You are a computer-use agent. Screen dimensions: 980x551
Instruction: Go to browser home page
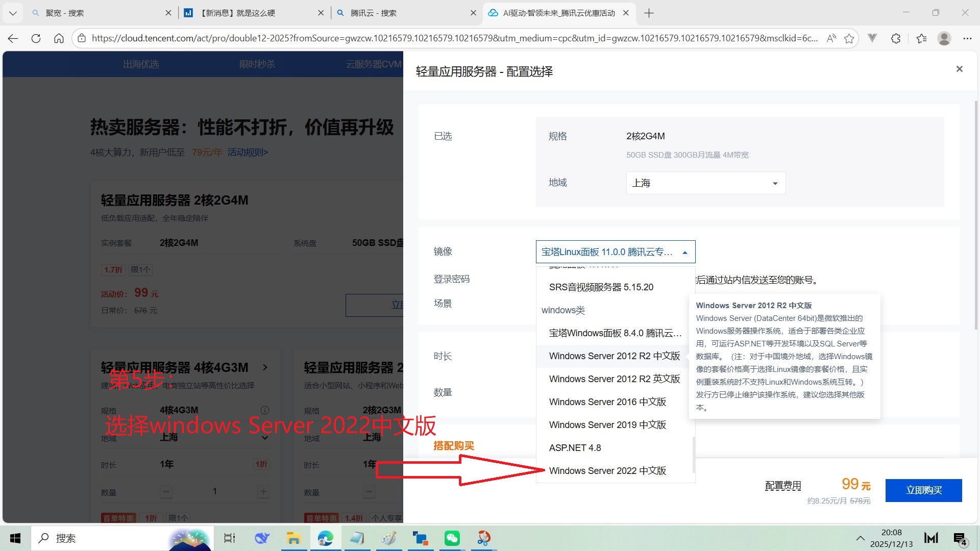pyautogui.click(x=59, y=38)
